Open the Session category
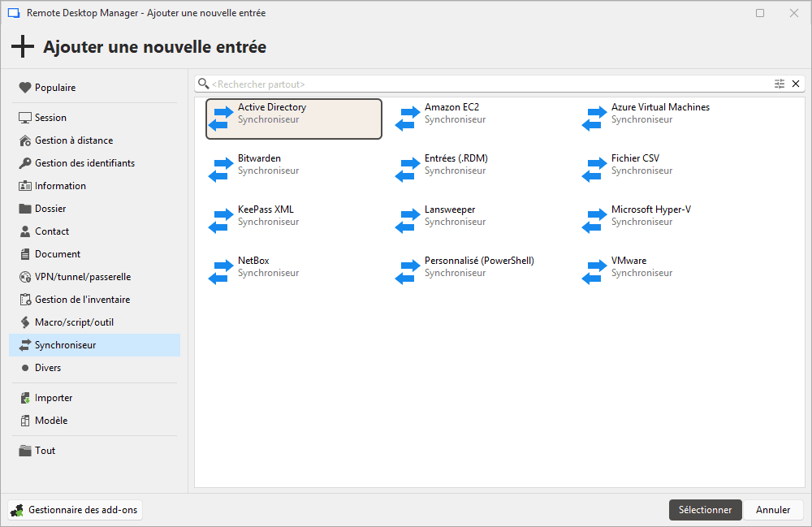 coord(50,118)
